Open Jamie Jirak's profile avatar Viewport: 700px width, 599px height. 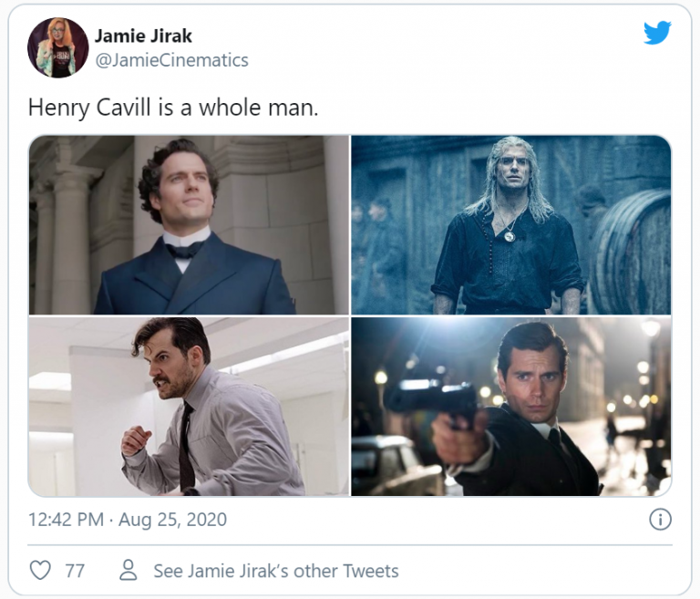tap(58, 47)
